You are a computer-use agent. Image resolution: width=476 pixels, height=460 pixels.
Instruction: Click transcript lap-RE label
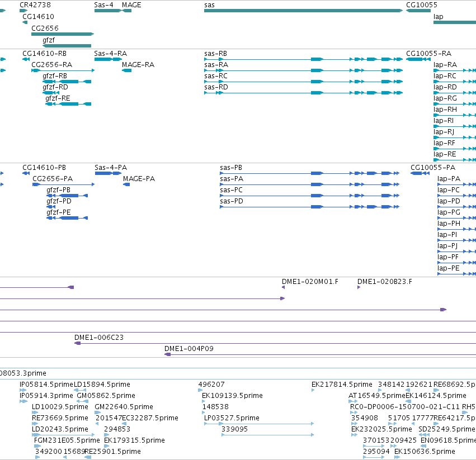click(x=445, y=154)
